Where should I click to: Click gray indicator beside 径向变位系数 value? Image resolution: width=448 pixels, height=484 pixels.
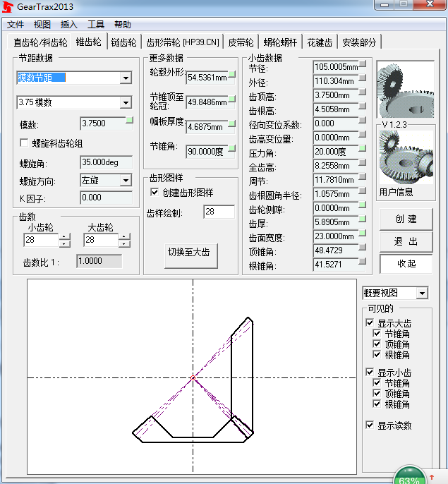pyautogui.click(x=363, y=120)
